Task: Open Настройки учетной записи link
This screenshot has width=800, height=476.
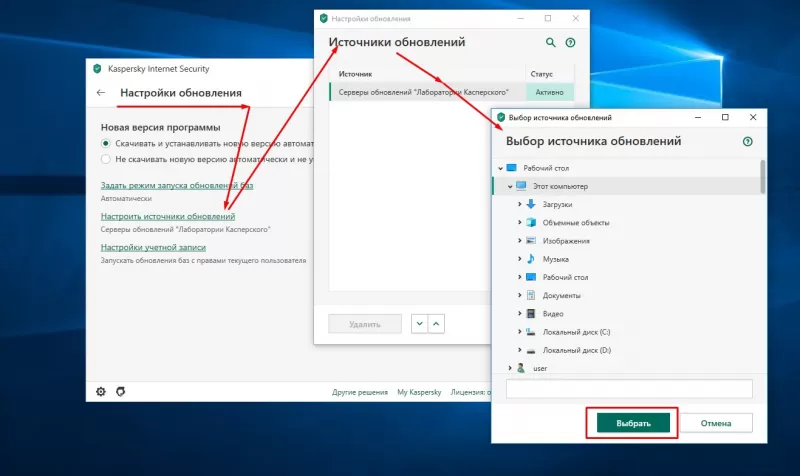Action: click(x=153, y=247)
